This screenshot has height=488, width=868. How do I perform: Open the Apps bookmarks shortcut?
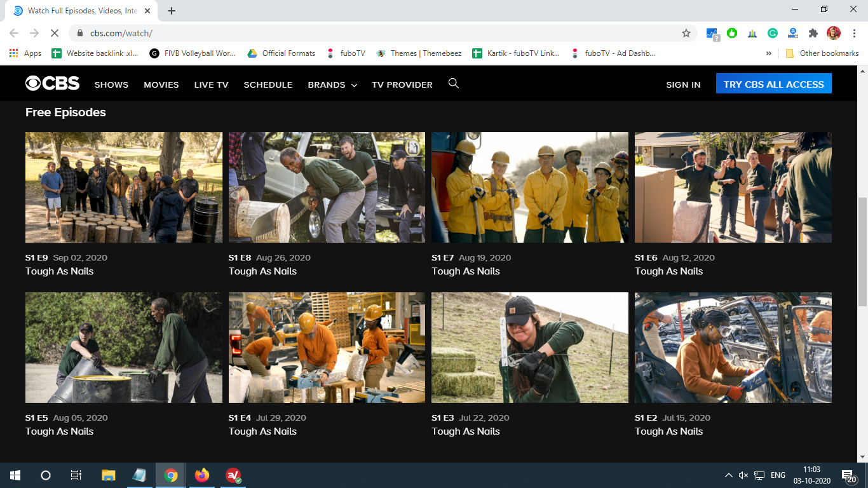(x=25, y=53)
